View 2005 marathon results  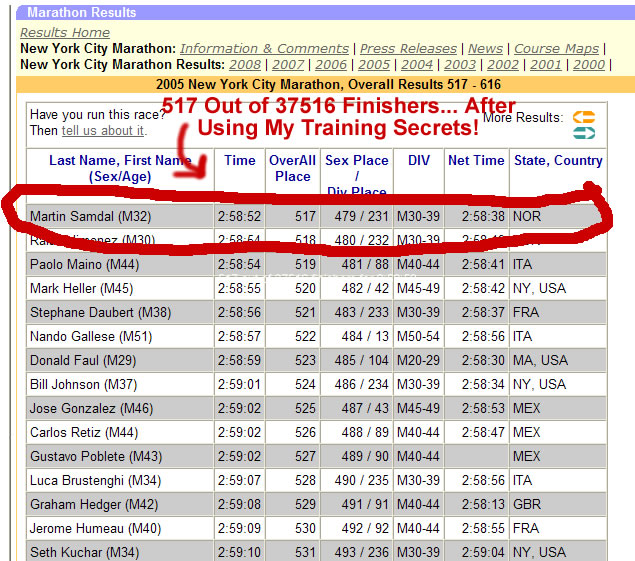(x=374, y=64)
